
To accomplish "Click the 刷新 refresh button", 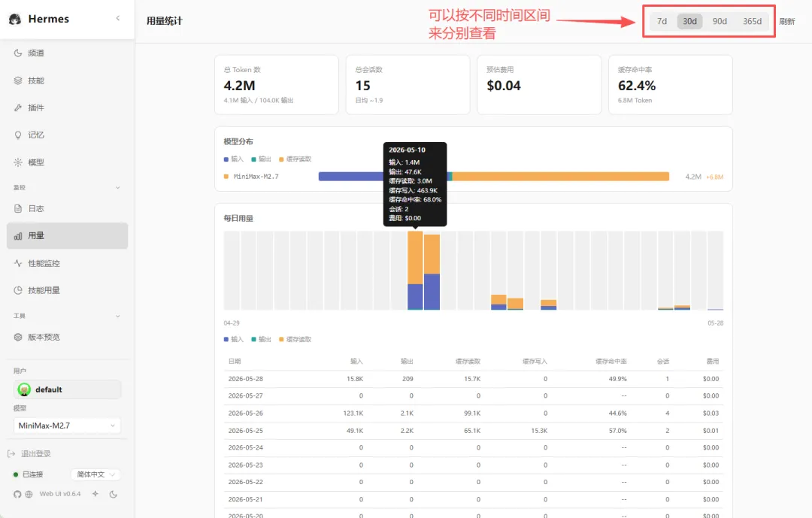I will [x=787, y=21].
